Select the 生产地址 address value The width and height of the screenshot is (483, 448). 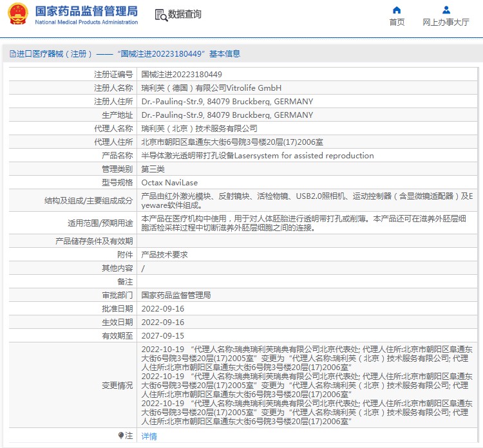click(x=227, y=115)
